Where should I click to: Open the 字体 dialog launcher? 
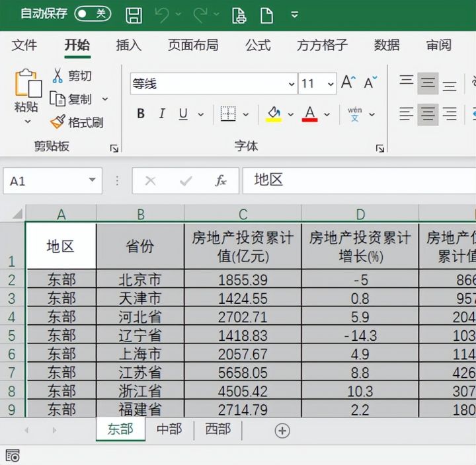[380, 149]
